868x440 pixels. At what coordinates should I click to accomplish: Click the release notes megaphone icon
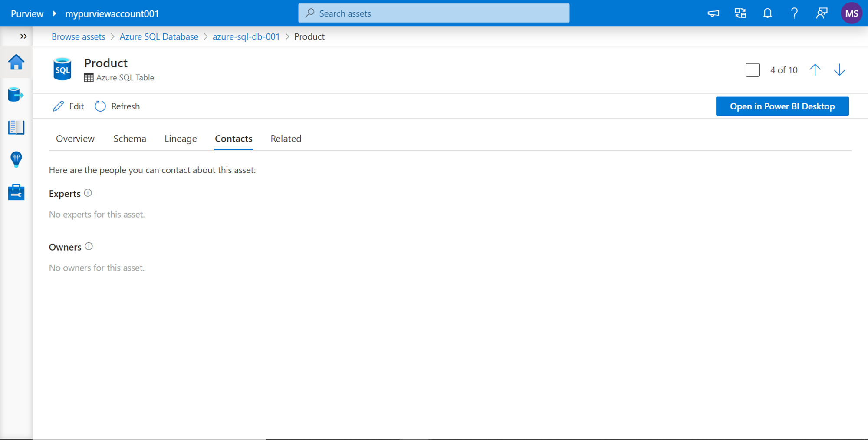click(713, 13)
